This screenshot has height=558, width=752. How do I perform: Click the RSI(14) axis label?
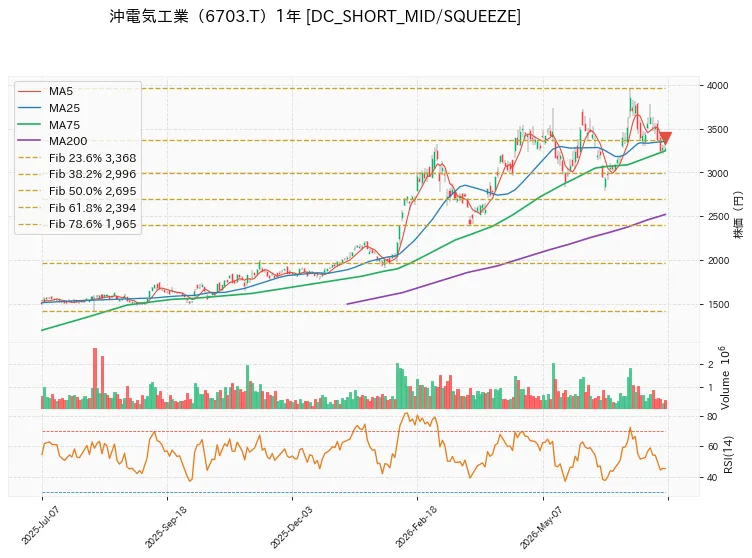coord(728,455)
